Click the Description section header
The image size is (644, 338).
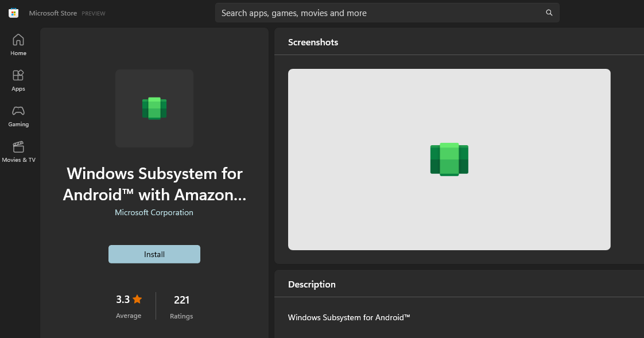point(312,285)
